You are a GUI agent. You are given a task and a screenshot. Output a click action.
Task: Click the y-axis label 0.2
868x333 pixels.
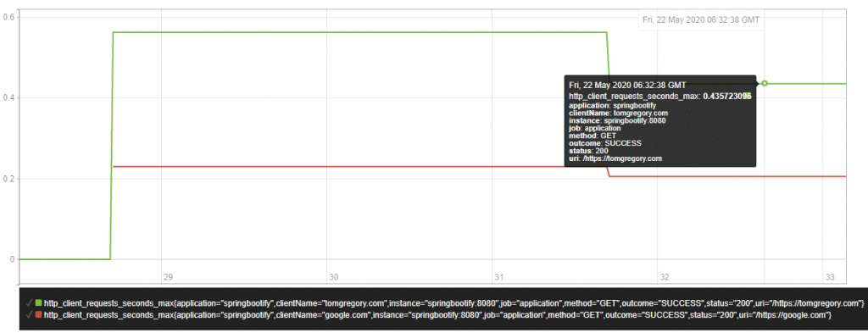[x=8, y=179]
